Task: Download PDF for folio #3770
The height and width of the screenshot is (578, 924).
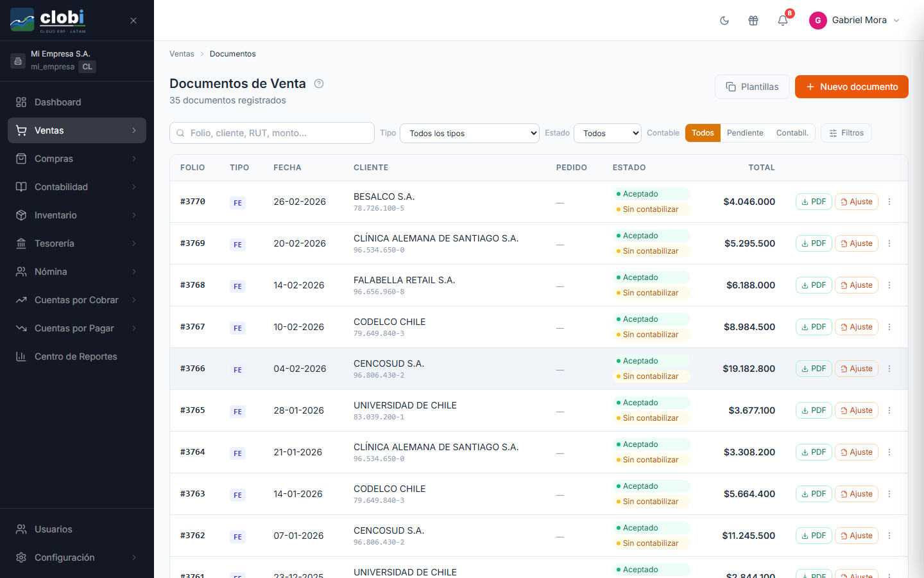Action: [x=814, y=202]
